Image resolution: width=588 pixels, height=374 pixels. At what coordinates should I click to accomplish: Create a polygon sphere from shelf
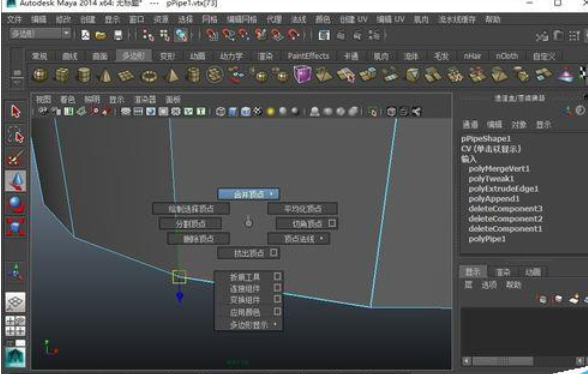[x=40, y=75]
